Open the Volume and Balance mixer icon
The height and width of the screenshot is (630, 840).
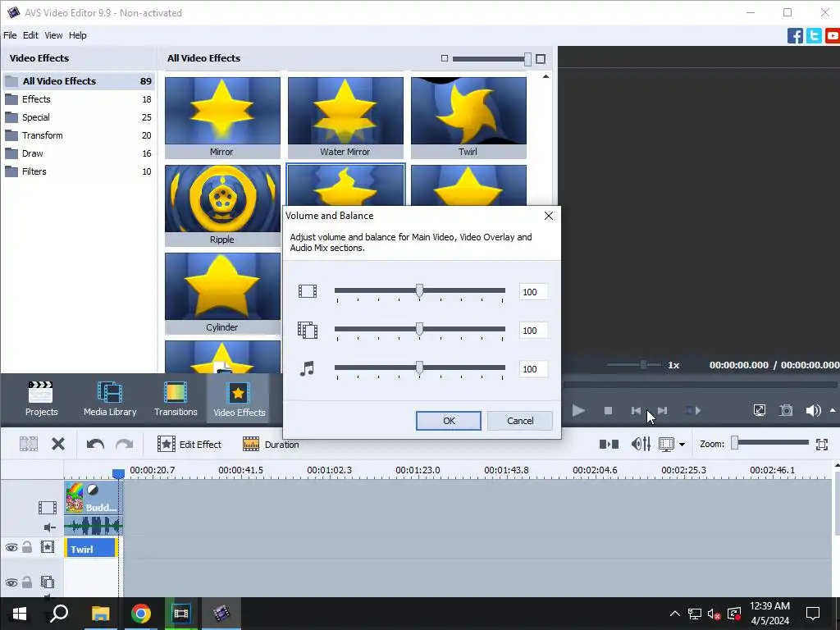(x=641, y=444)
